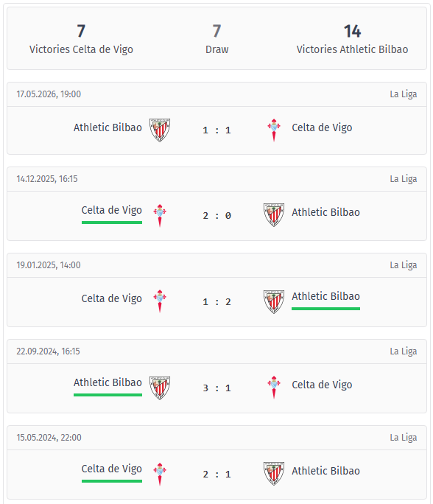Click Celta de Vigo crest in 14.12.2025 match

(160, 215)
